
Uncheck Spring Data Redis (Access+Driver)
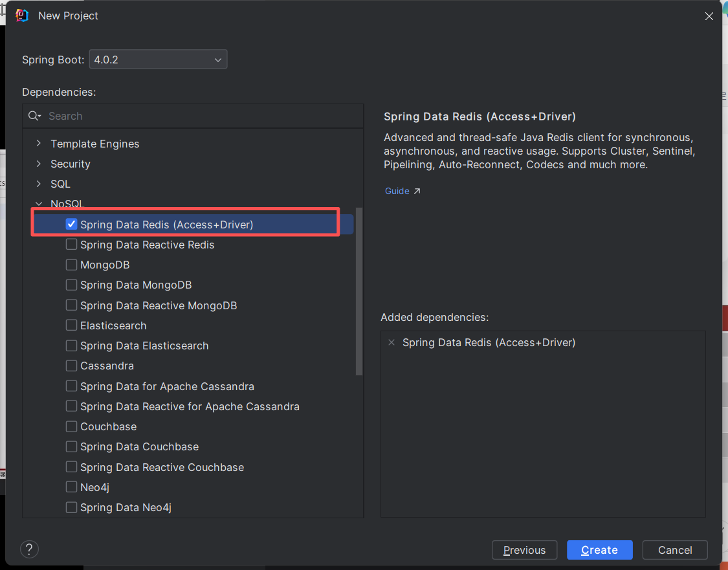tap(71, 225)
